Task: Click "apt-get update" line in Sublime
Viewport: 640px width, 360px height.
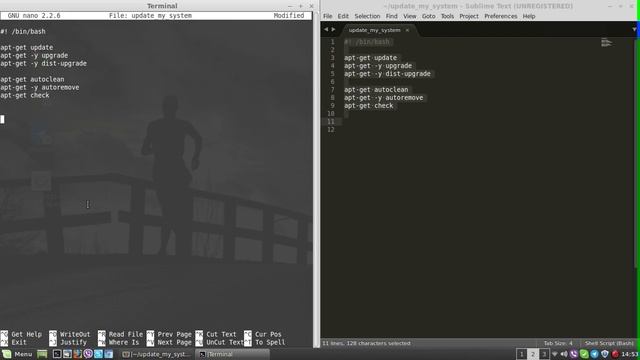Action: [370, 58]
